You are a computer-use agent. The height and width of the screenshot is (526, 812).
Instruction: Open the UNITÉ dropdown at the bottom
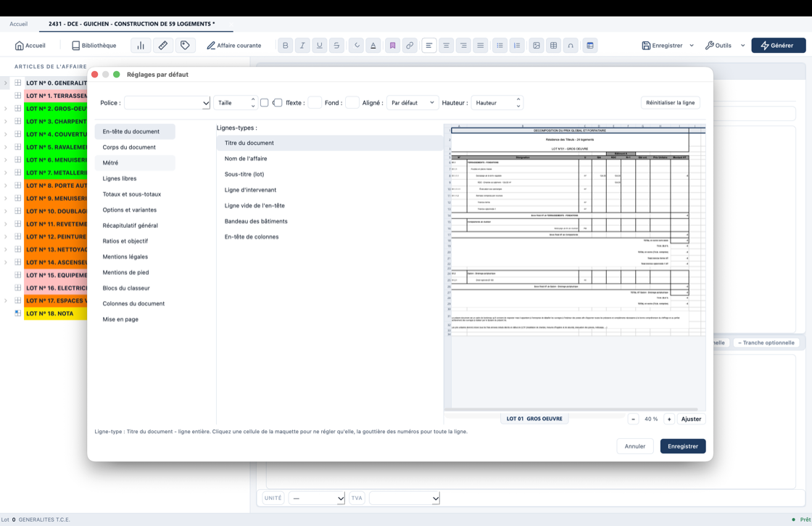click(317, 498)
